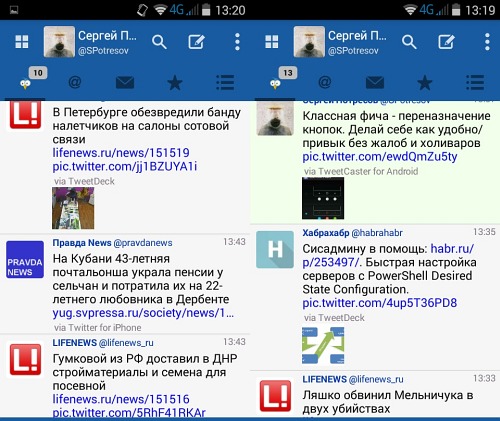Show favorites star tab in right screen
This screenshot has width=500, height=421.
point(425,82)
